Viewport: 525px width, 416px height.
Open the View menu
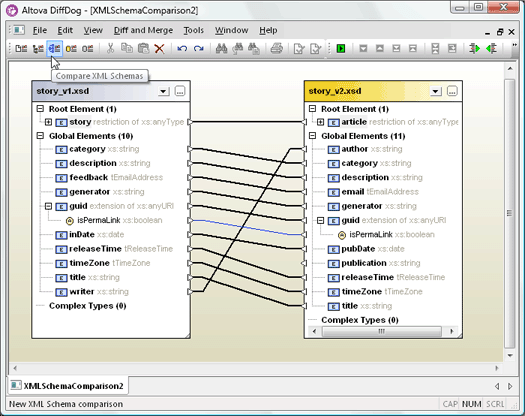[93, 30]
